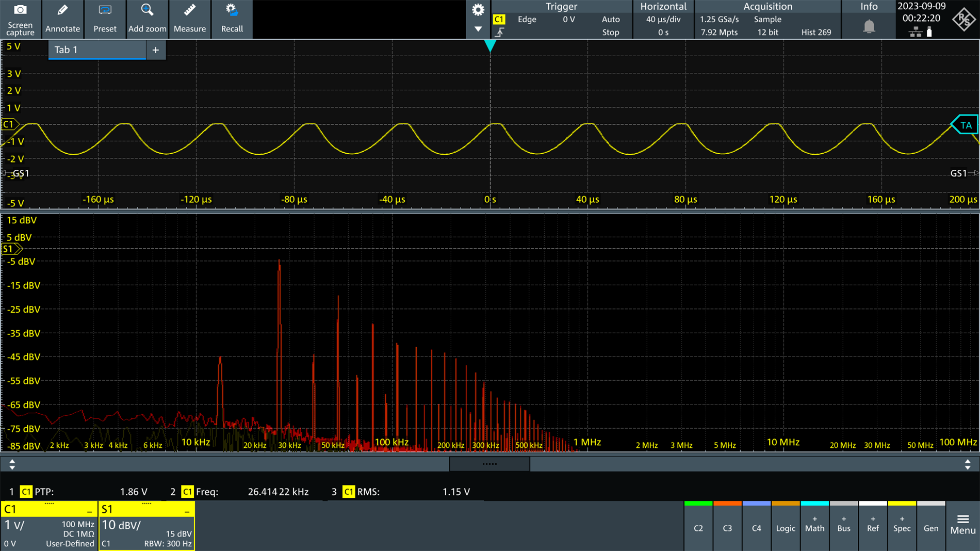The image size is (980, 551).
Task: Click the horizontal position 0 s value
Action: point(663,32)
